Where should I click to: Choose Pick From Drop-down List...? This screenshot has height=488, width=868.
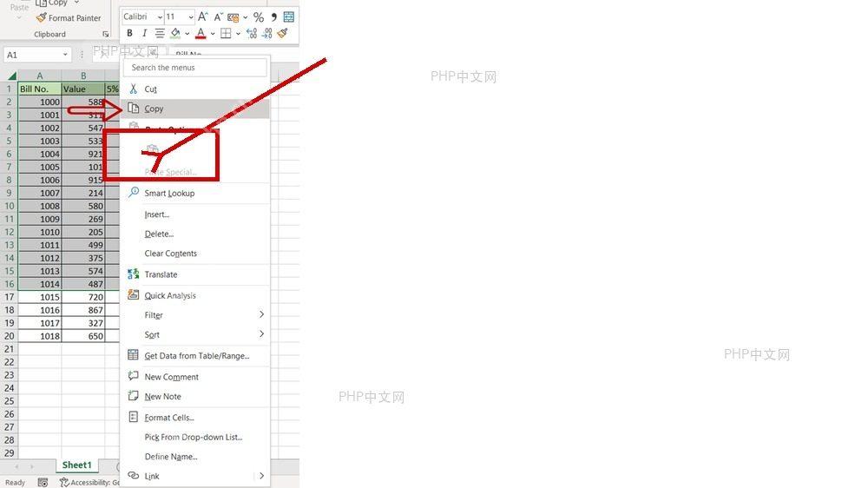pyautogui.click(x=194, y=437)
